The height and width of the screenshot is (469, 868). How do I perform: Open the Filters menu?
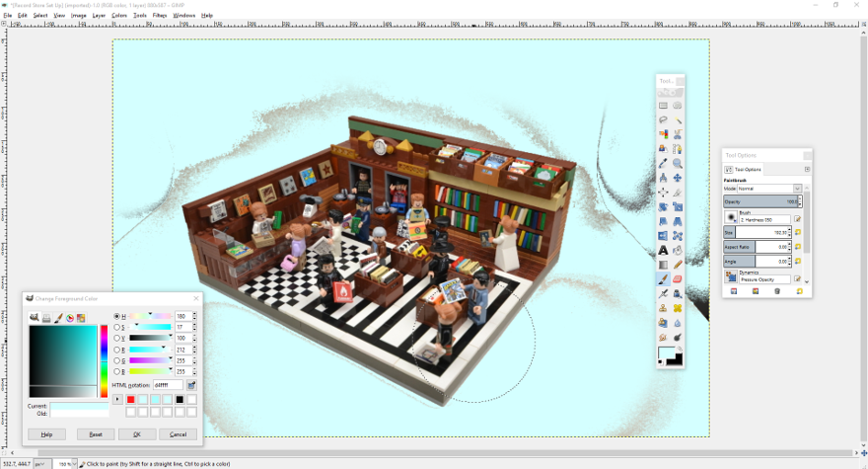point(159,16)
